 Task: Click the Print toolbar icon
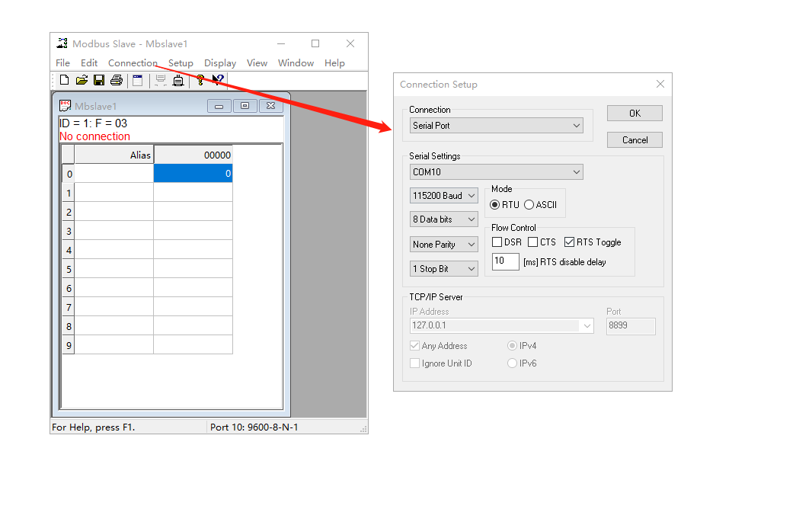click(117, 80)
